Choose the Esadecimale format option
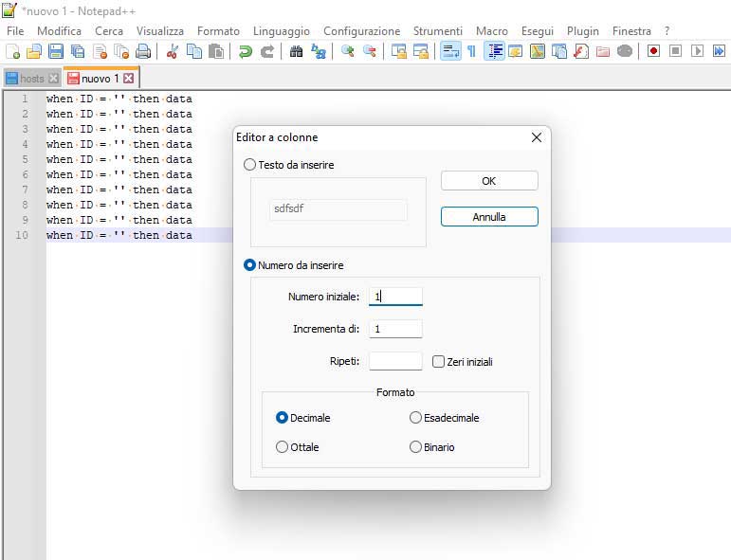731x560 pixels. (x=415, y=417)
